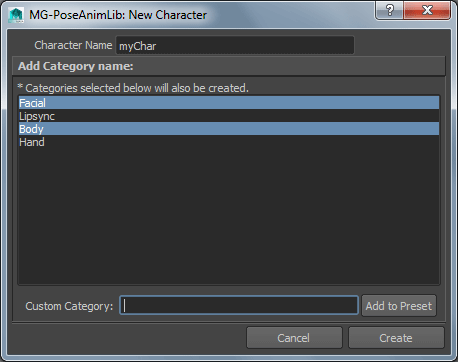Open help with the question mark button
The image size is (458, 362).
(x=389, y=10)
